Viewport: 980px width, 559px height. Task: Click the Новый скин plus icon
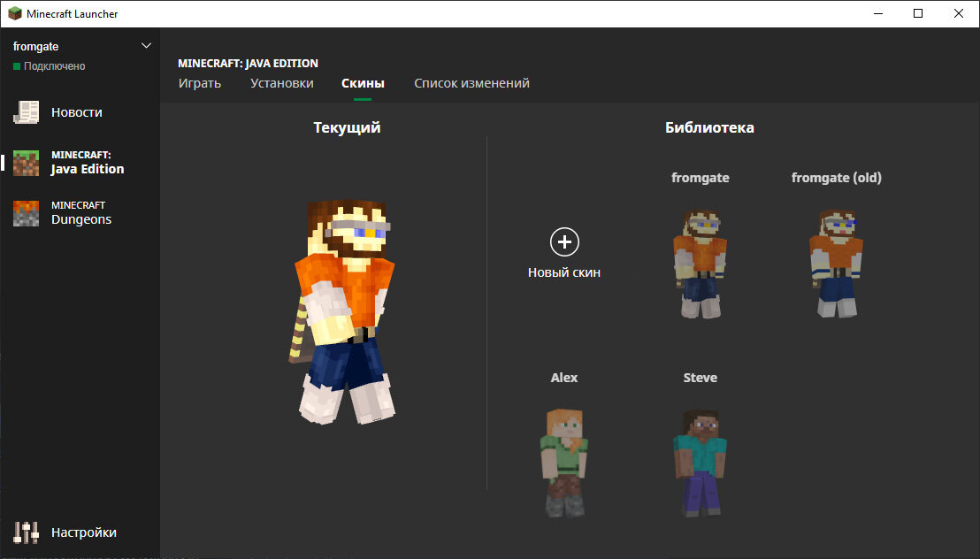pyautogui.click(x=563, y=241)
